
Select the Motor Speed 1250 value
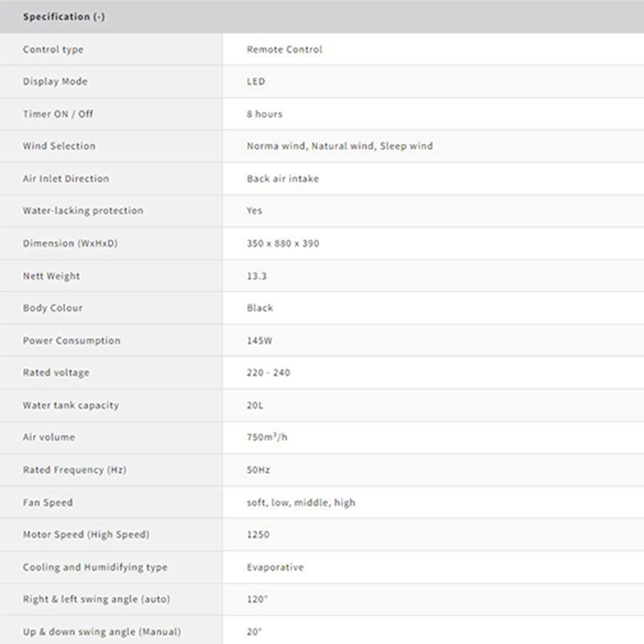click(x=258, y=535)
